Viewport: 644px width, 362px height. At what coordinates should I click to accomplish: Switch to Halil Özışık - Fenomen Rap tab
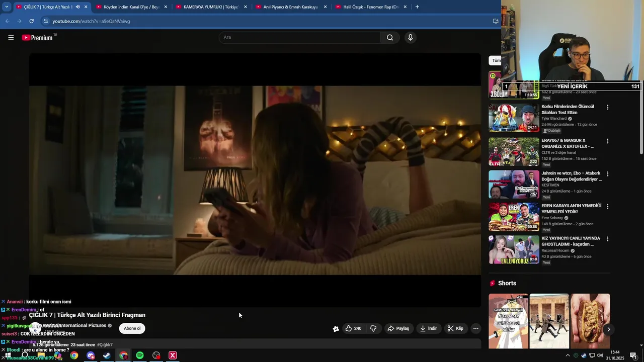pyautogui.click(x=370, y=7)
